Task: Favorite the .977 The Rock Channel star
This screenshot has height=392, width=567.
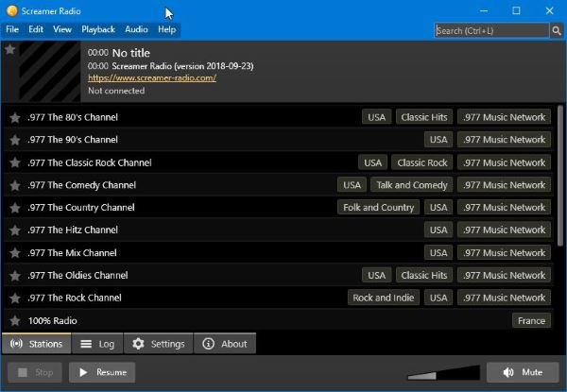Action: coord(15,298)
